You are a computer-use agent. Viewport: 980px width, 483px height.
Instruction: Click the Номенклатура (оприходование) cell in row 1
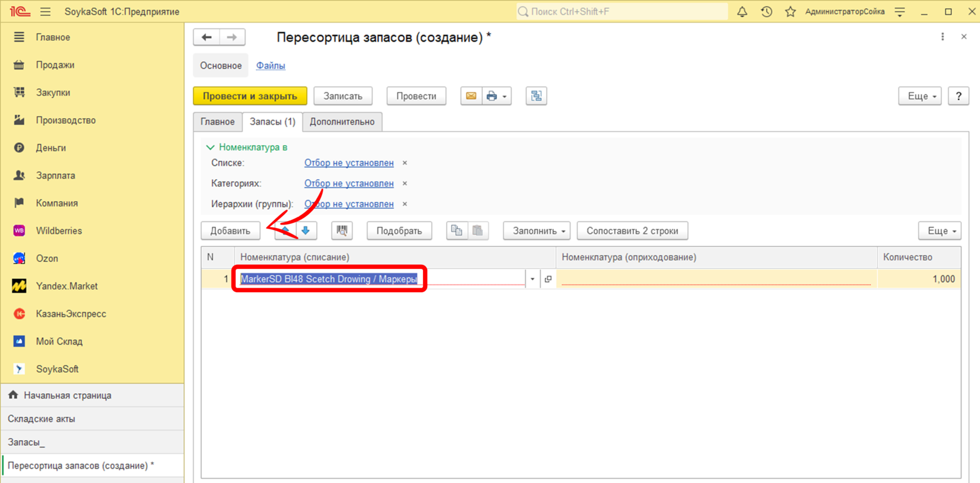click(716, 279)
